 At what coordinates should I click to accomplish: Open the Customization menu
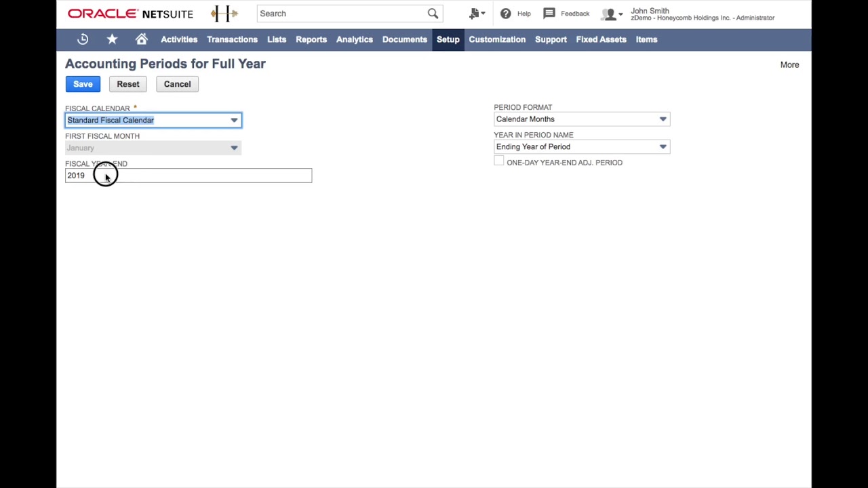pyautogui.click(x=497, y=39)
